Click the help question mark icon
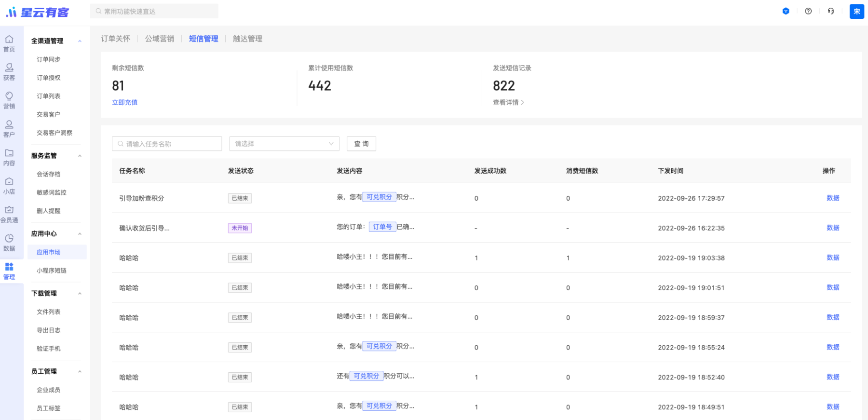868x420 pixels. coord(808,11)
